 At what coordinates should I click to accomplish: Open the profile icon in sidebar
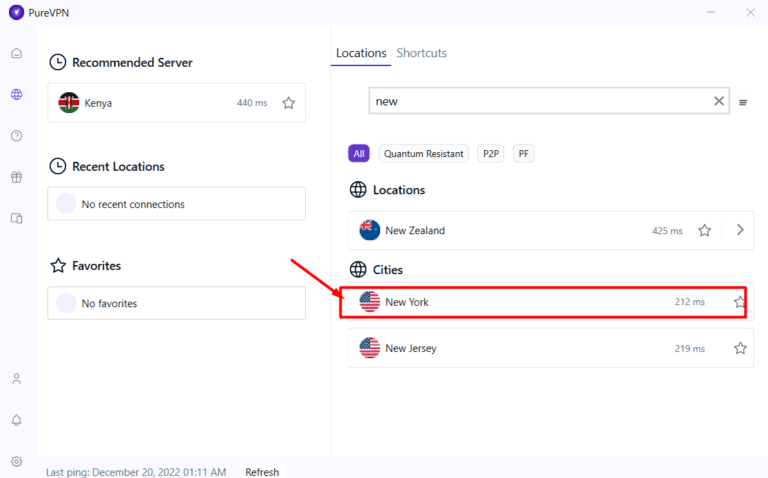pos(16,379)
